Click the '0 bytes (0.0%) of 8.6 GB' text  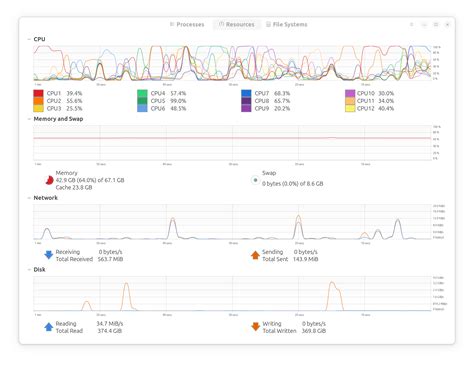pyautogui.click(x=293, y=184)
